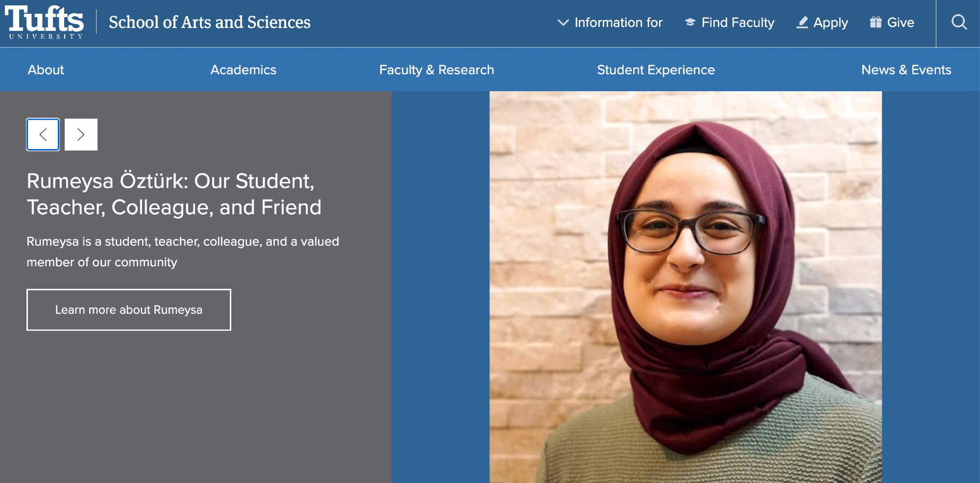
Task: Click the Apply pencil icon
Action: [802, 22]
